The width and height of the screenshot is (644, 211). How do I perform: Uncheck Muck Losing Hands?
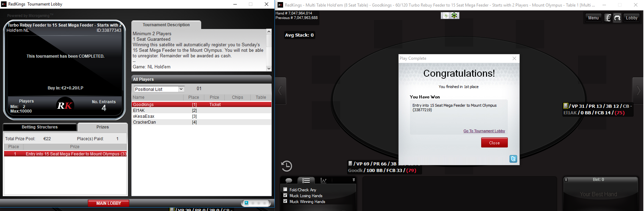pos(285,195)
